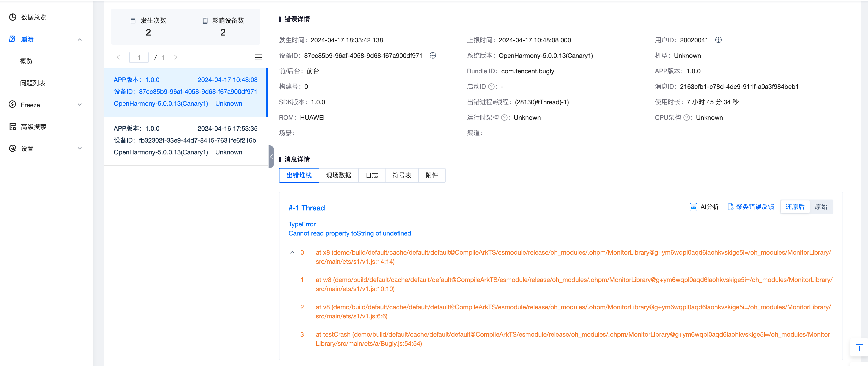Screen dimensions: 868x366
Task: Click 出错进程#线程 value (28130)#Thread(-1)
Action: pyautogui.click(x=541, y=102)
